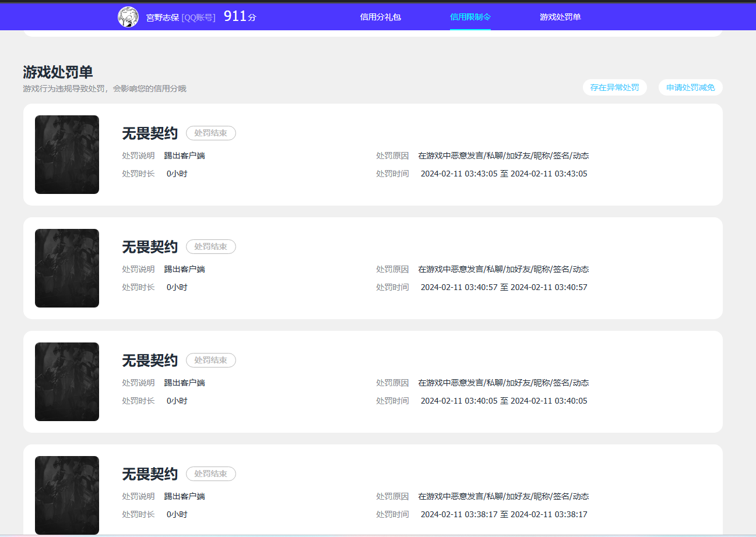
Task: Click the 游戏处罚单 section heading
Action: point(58,72)
